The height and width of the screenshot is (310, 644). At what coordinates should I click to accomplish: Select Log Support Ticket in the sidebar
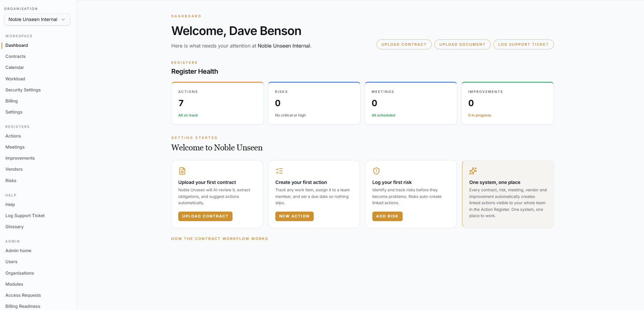click(25, 216)
